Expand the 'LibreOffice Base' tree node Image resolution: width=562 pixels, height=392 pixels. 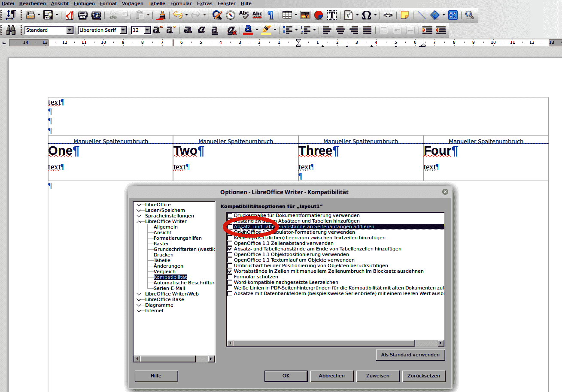(139, 299)
